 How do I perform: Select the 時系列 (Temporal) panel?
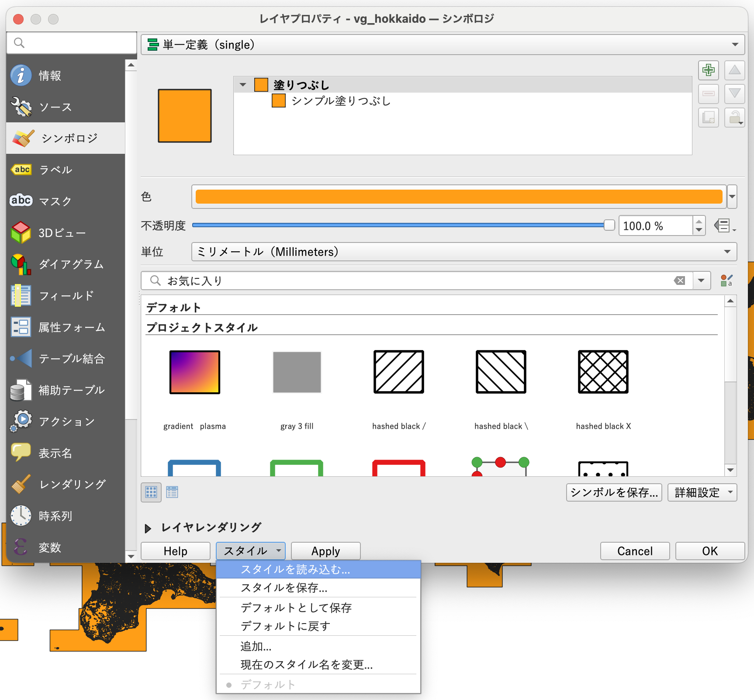tap(55, 515)
